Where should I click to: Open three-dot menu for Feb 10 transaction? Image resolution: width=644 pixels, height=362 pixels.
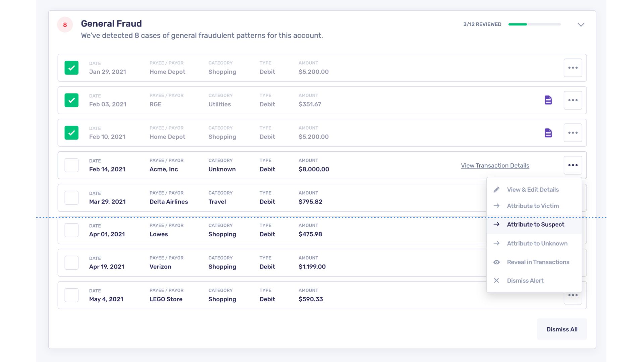(573, 133)
